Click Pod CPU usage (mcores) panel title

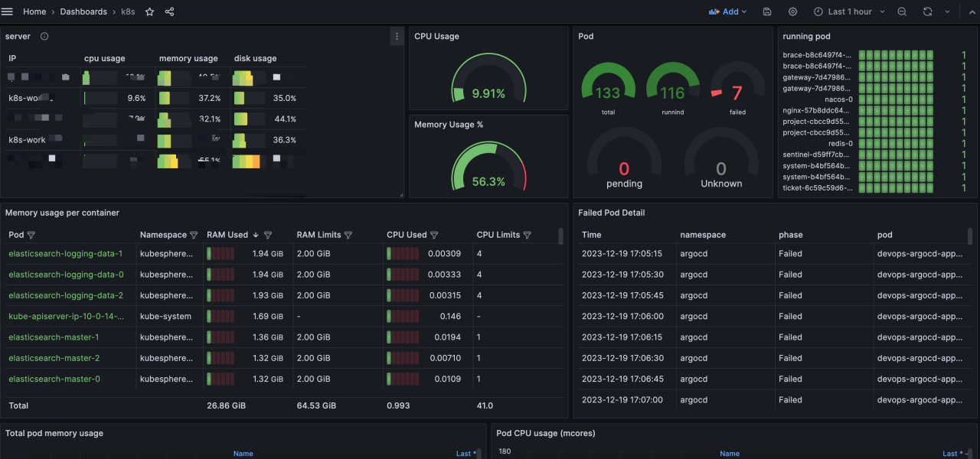pyautogui.click(x=546, y=433)
